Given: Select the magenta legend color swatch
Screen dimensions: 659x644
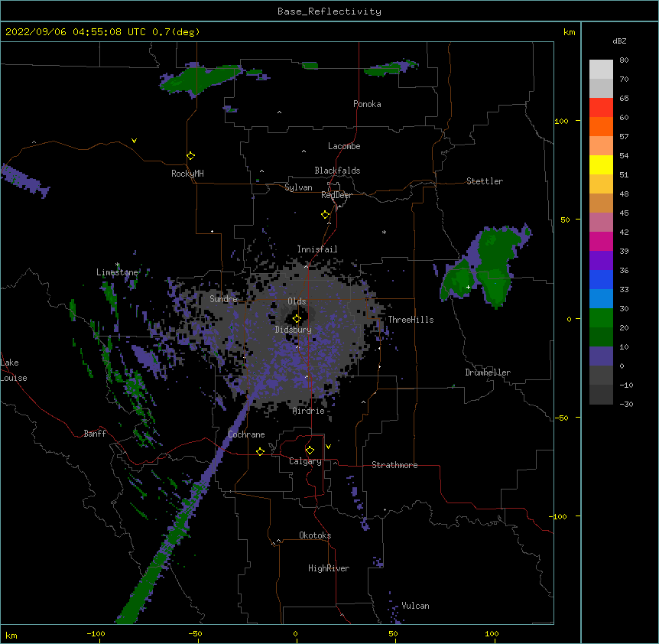Looking at the screenshot, I should tap(601, 241).
